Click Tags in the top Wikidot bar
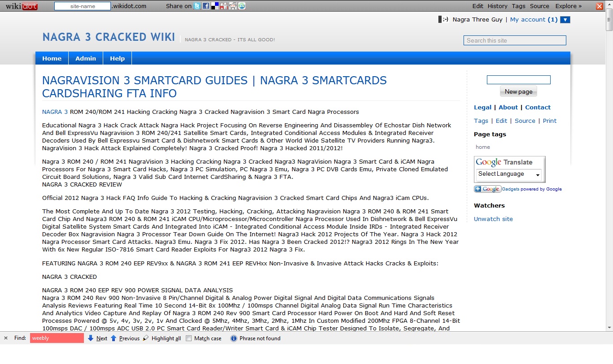 click(518, 6)
